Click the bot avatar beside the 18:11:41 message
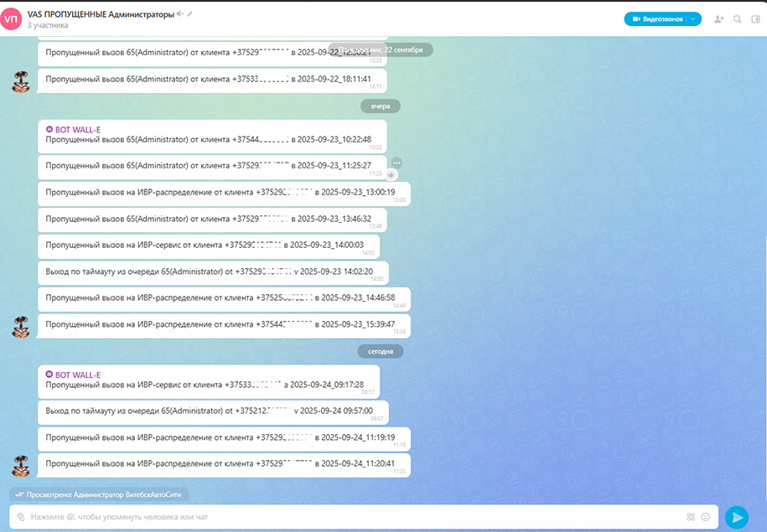 click(22, 80)
